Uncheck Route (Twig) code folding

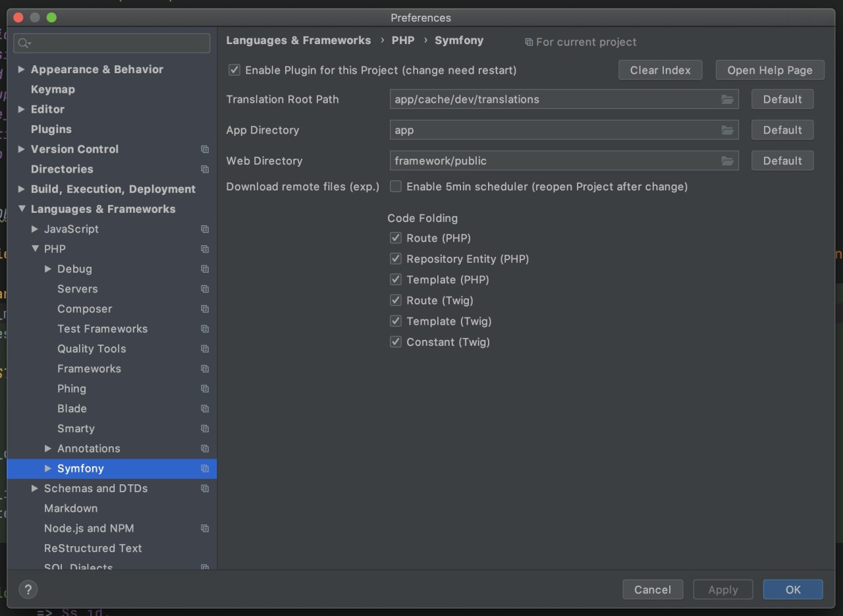396,300
